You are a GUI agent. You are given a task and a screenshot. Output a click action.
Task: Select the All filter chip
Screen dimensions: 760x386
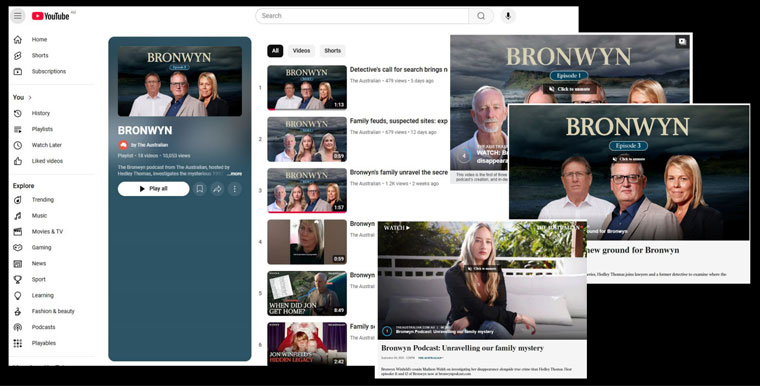[275, 51]
